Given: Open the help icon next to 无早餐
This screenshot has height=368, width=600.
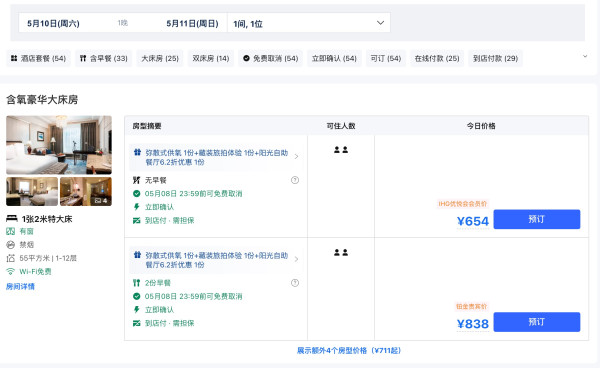Looking at the screenshot, I should (x=295, y=180).
